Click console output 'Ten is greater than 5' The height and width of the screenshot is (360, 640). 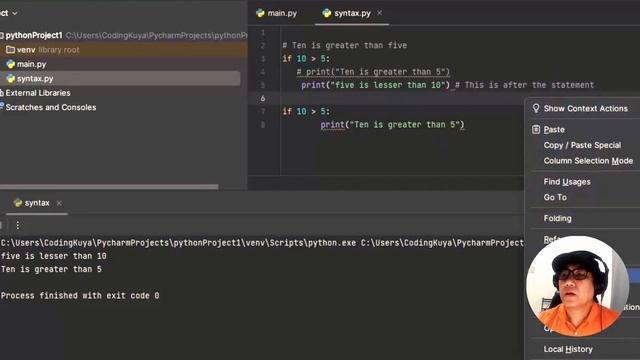coord(51,269)
